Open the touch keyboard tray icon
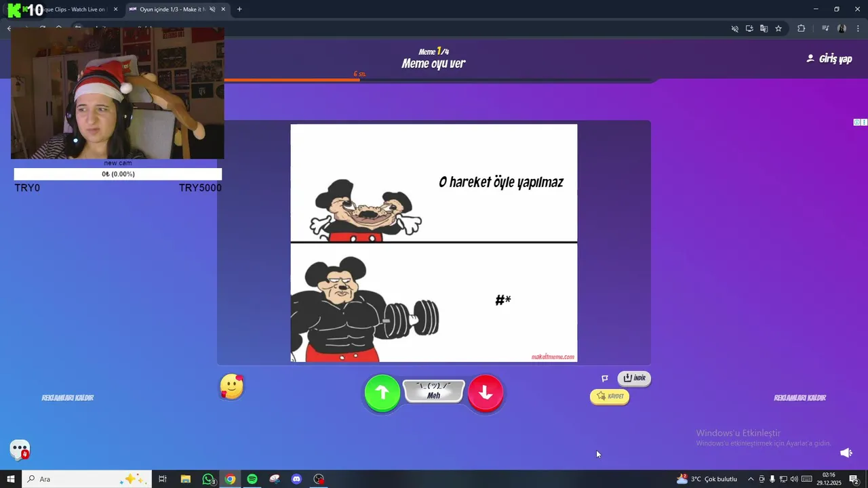 click(x=807, y=479)
